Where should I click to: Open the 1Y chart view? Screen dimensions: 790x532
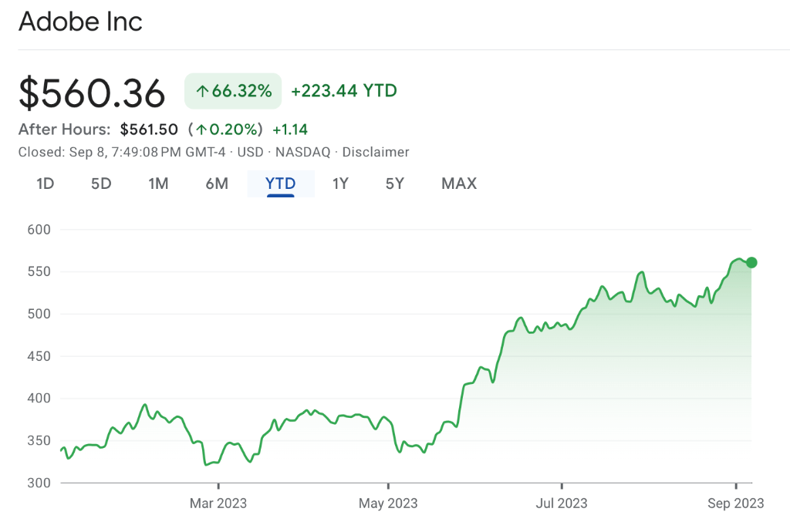[x=340, y=184]
